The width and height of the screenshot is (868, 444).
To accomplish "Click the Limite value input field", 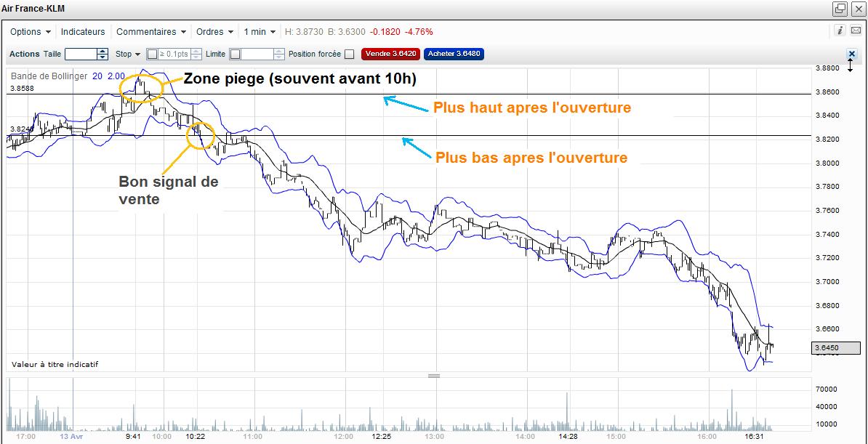I will point(257,54).
